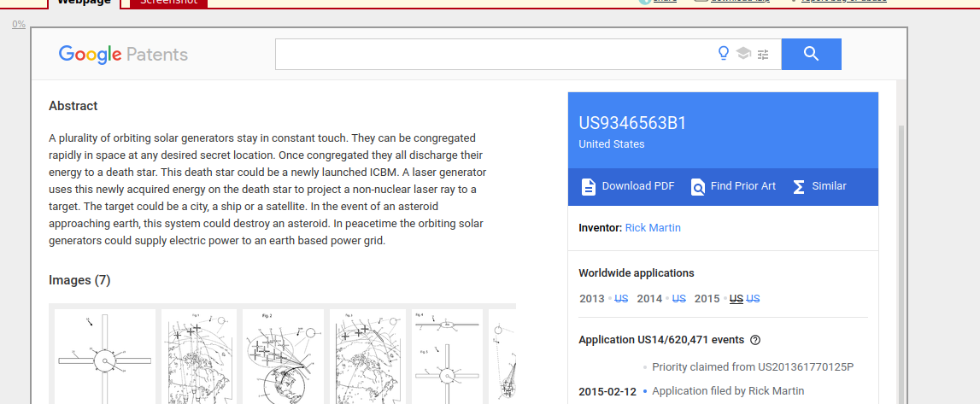
Task: Open the blue US link after 2015
Action: 753,298
